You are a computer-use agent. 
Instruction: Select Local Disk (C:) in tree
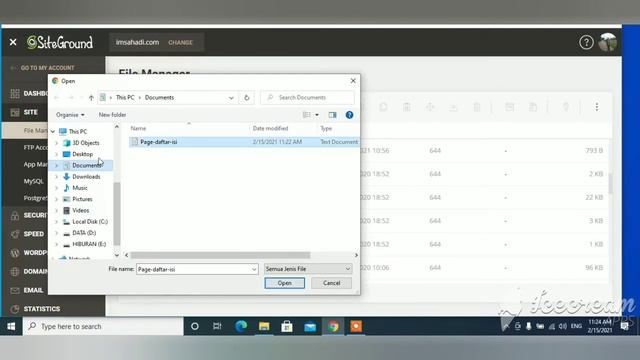click(90, 222)
